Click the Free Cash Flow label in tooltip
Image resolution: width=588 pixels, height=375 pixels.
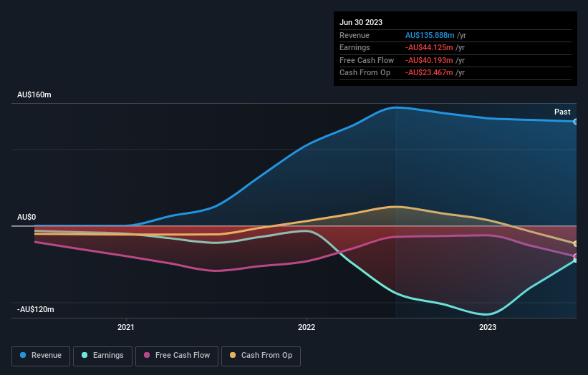[x=367, y=60]
